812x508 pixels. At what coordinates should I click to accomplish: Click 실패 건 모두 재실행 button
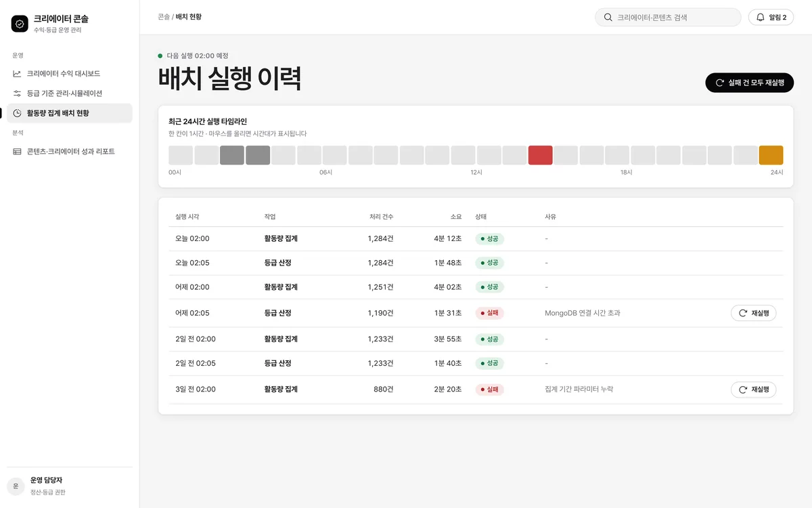[749, 83]
